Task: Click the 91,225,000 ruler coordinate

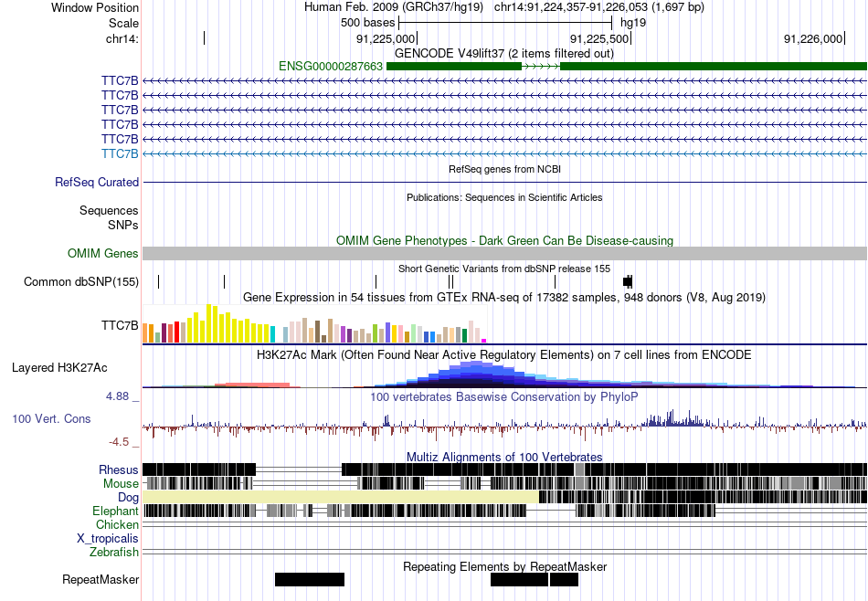Action: click(x=386, y=38)
